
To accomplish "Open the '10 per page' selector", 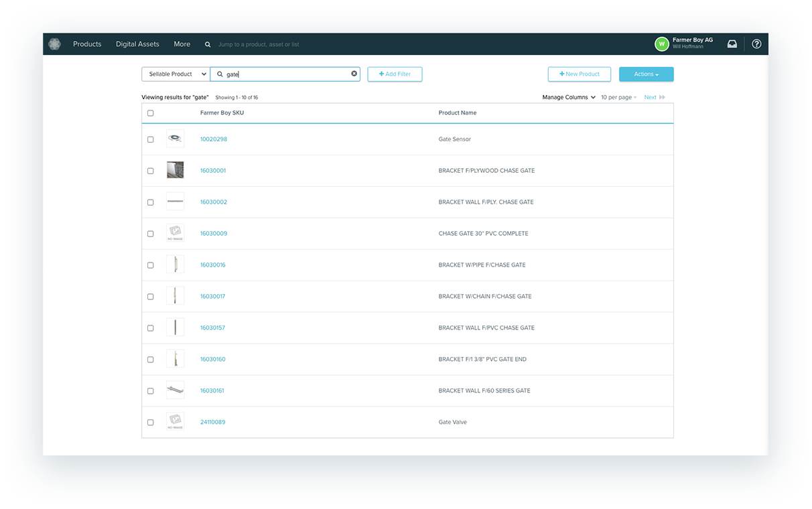I will click(x=617, y=97).
